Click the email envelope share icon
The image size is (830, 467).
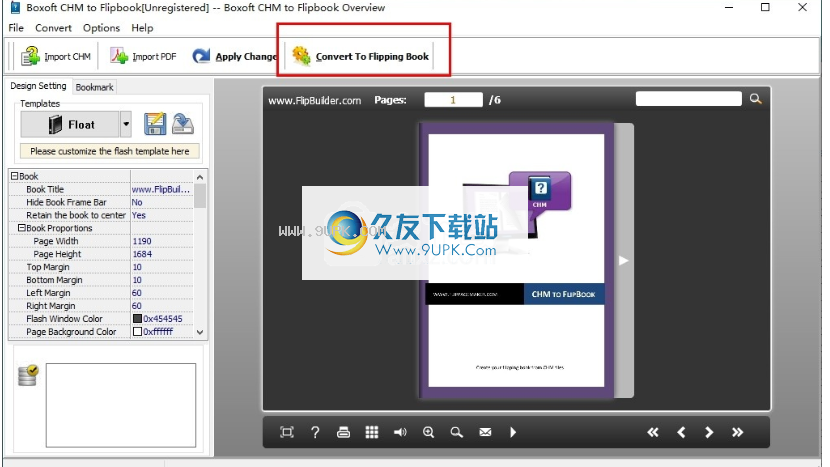pyautogui.click(x=485, y=432)
